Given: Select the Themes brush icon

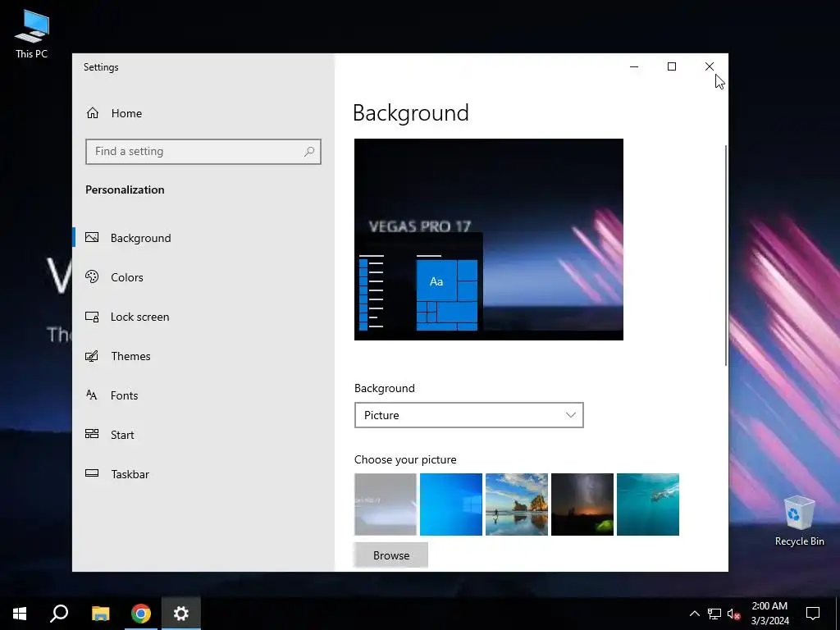Looking at the screenshot, I should [x=92, y=356].
